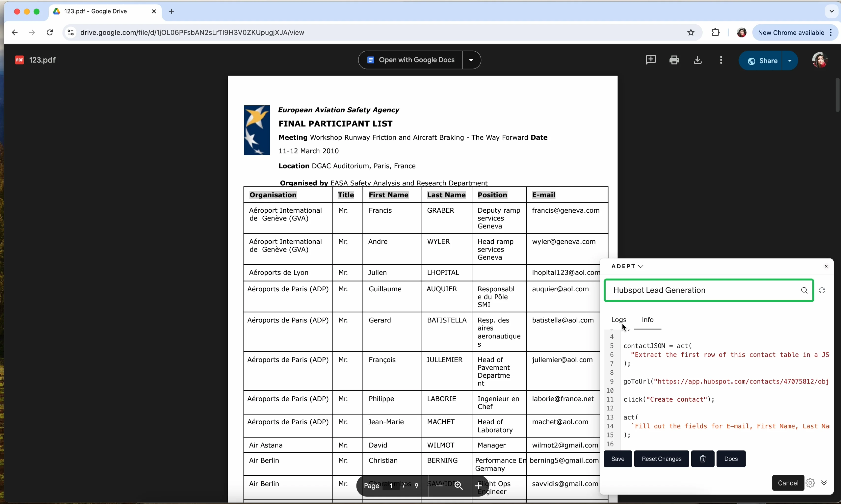Image resolution: width=841 pixels, height=504 pixels.
Task: Switch to the Info tab
Action: pos(647,320)
